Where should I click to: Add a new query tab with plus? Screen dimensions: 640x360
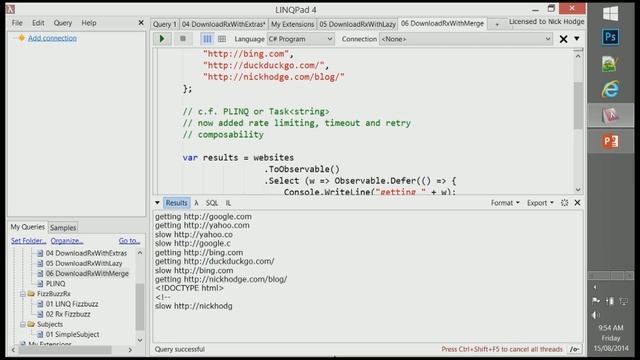pyautogui.click(x=497, y=24)
